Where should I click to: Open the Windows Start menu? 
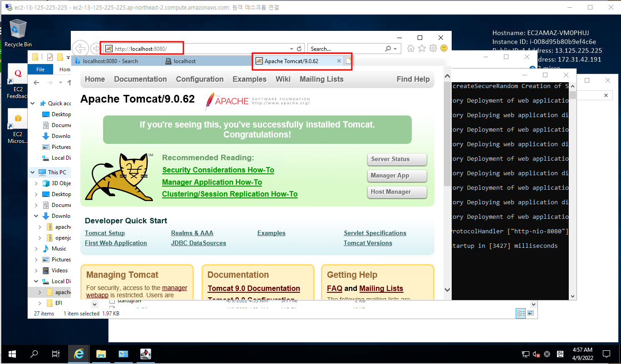[12, 354]
